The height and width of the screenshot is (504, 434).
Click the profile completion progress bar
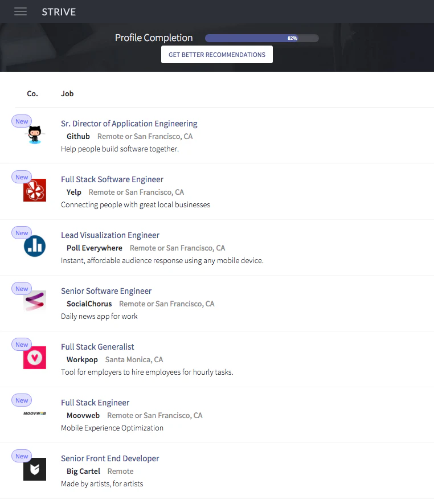tap(262, 38)
